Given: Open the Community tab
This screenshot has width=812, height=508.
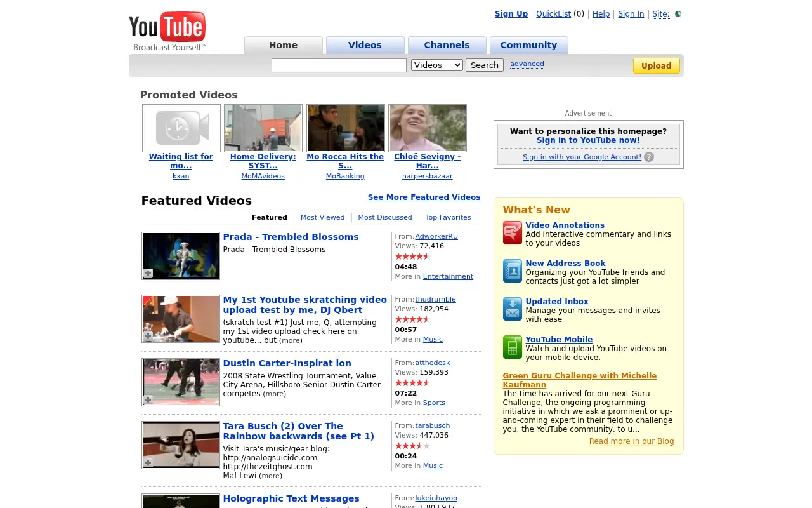Looking at the screenshot, I should pyautogui.click(x=528, y=45).
